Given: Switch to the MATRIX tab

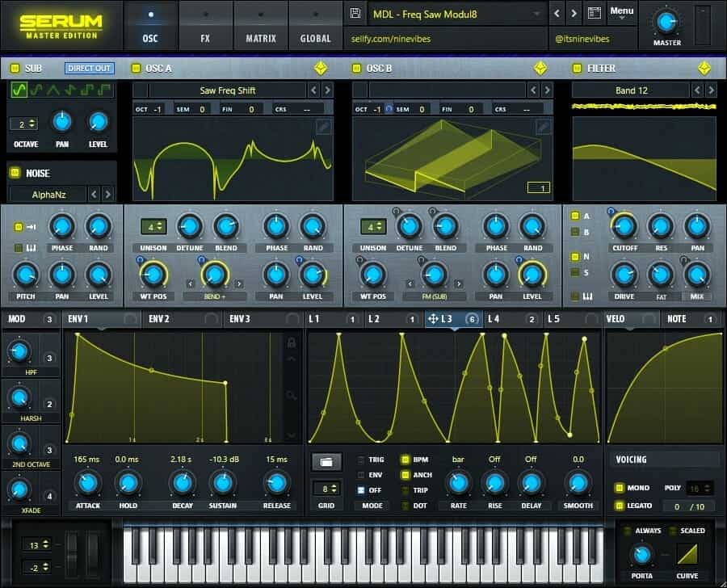Looking at the screenshot, I should [x=260, y=38].
